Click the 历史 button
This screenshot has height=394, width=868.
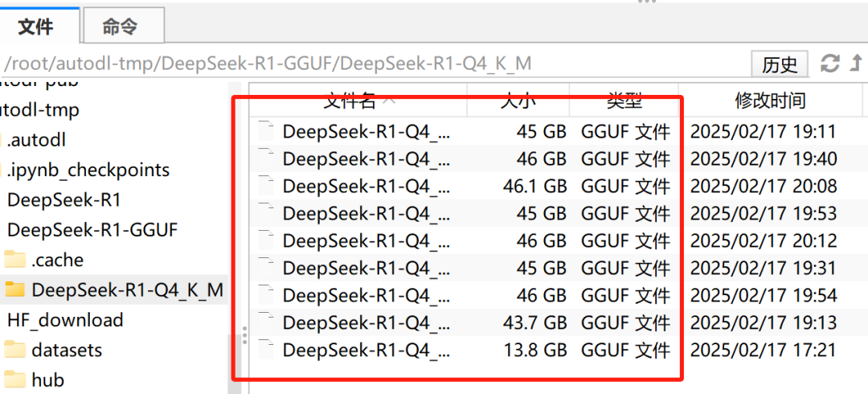780,64
